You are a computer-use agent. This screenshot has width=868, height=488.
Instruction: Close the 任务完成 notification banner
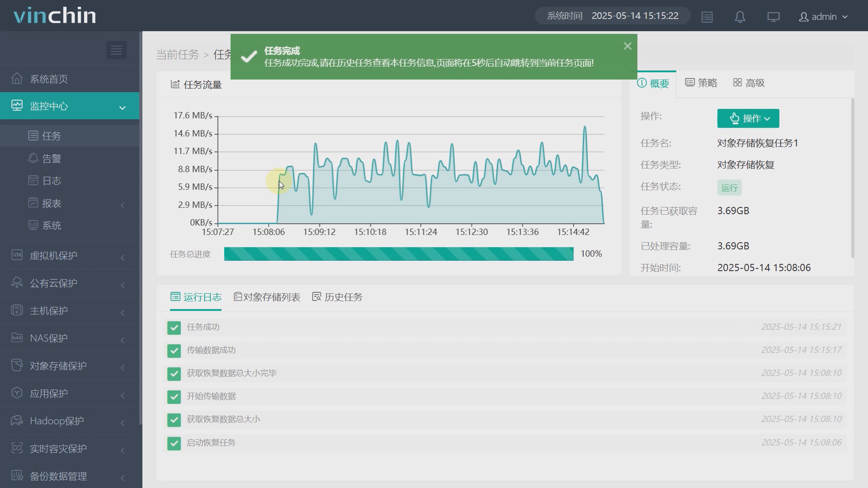[627, 46]
